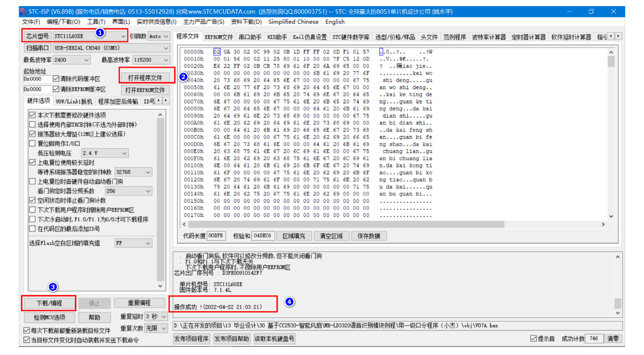Click the 保存数据 button
Screen dimensions: 644x355
tap(369, 236)
